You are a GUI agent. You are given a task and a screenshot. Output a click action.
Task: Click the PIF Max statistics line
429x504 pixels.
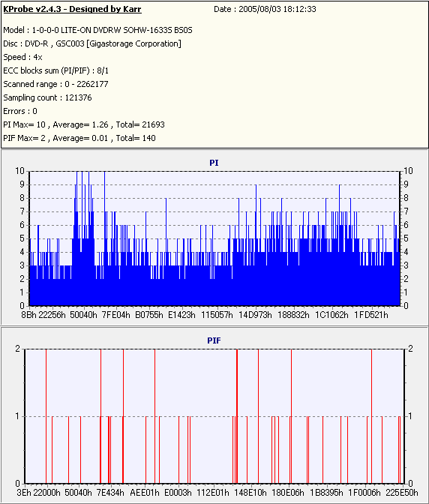tap(79, 138)
